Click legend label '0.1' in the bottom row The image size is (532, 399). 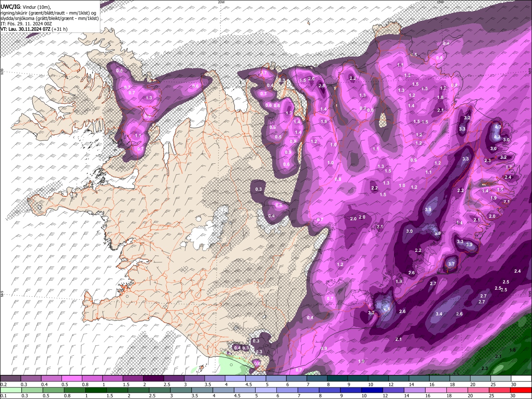(x=3, y=396)
